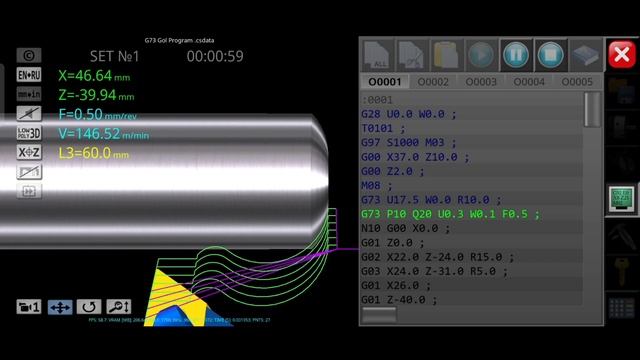Switch to program tab O0003

[x=481, y=82]
